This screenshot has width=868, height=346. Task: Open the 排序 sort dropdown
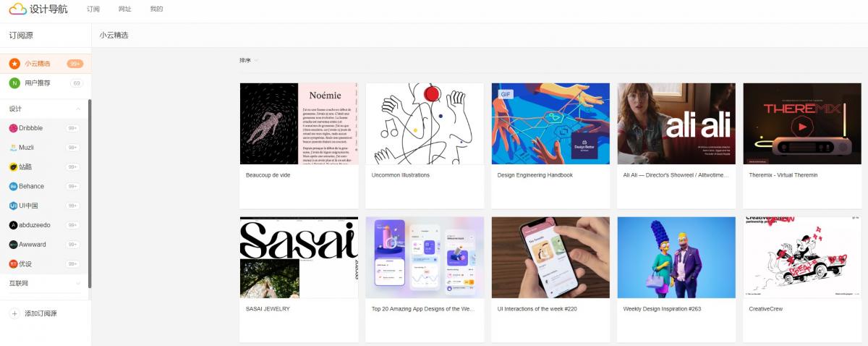pyautogui.click(x=249, y=60)
